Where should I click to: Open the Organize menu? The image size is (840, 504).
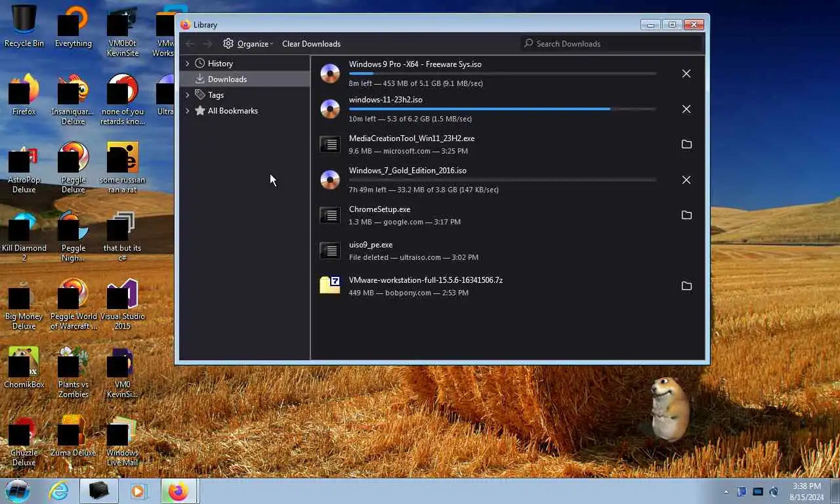pyautogui.click(x=248, y=43)
